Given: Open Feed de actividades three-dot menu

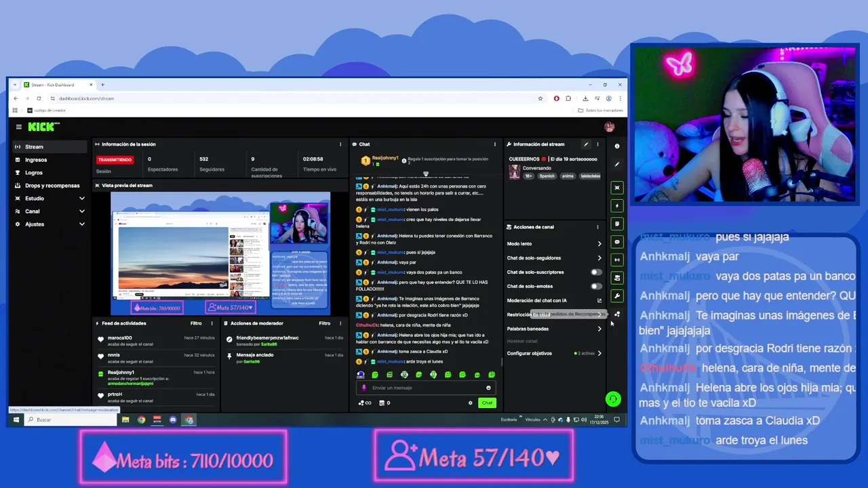Looking at the screenshot, I should (213, 323).
